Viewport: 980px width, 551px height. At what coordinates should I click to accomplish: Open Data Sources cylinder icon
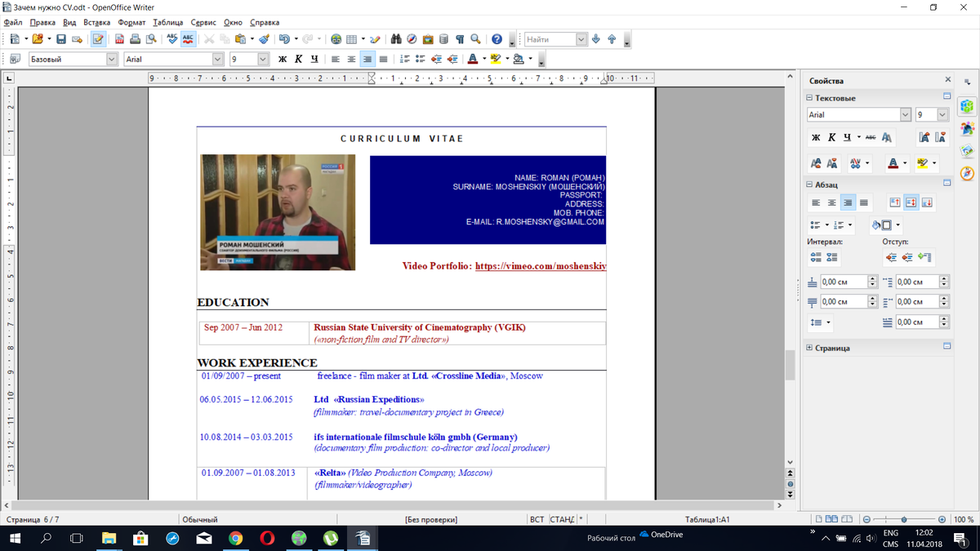pos(443,39)
